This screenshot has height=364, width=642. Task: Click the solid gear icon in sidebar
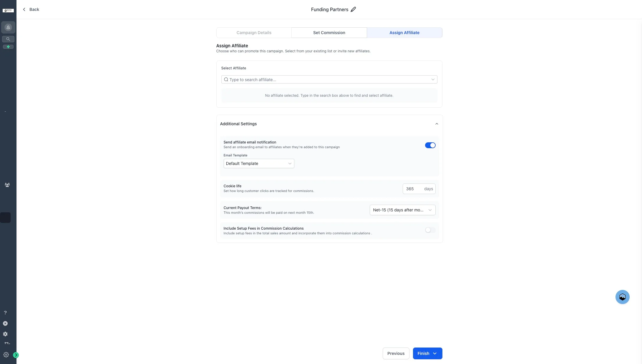[x=5, y=334]
